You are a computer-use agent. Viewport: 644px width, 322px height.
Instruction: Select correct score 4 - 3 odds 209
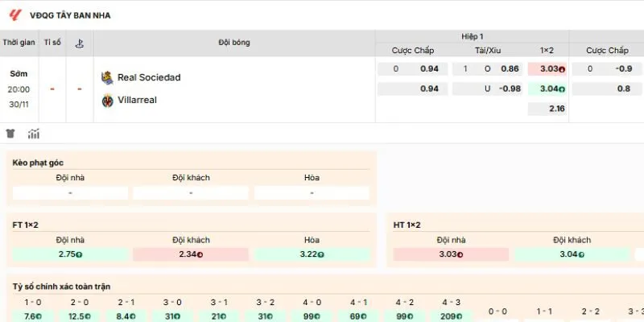[x=452, y=316]
